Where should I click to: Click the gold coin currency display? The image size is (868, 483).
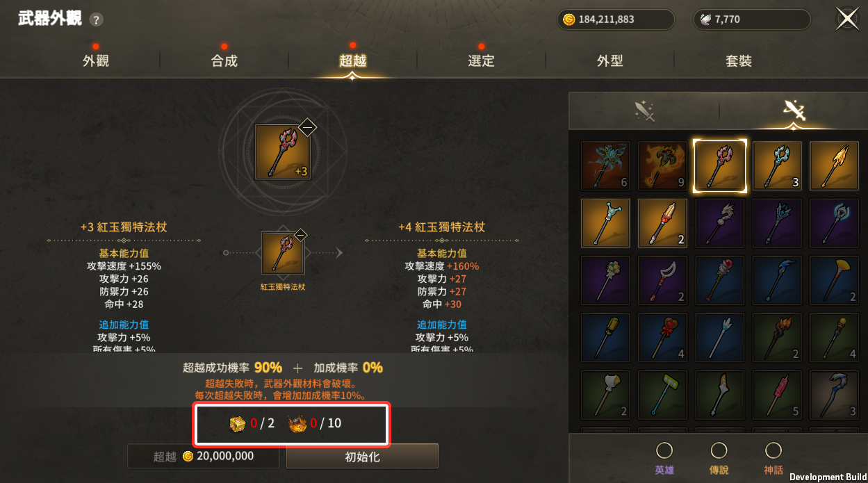(x=616, y=19)
